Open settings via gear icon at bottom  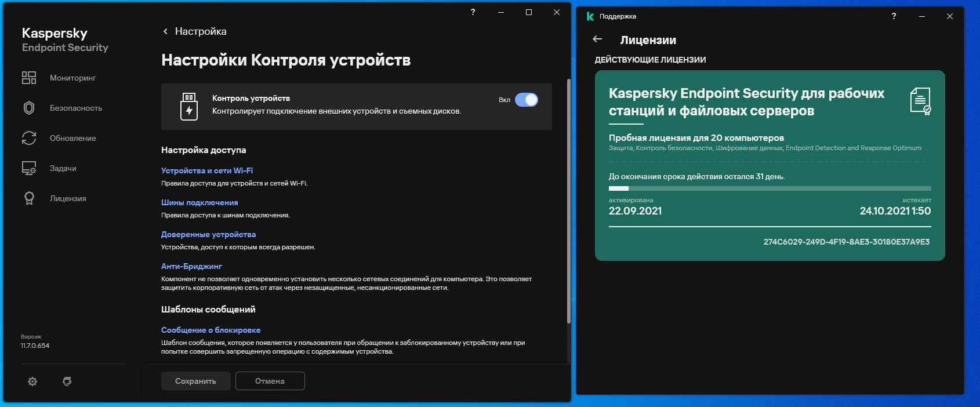pyautogui.click(x=32, y=381)
